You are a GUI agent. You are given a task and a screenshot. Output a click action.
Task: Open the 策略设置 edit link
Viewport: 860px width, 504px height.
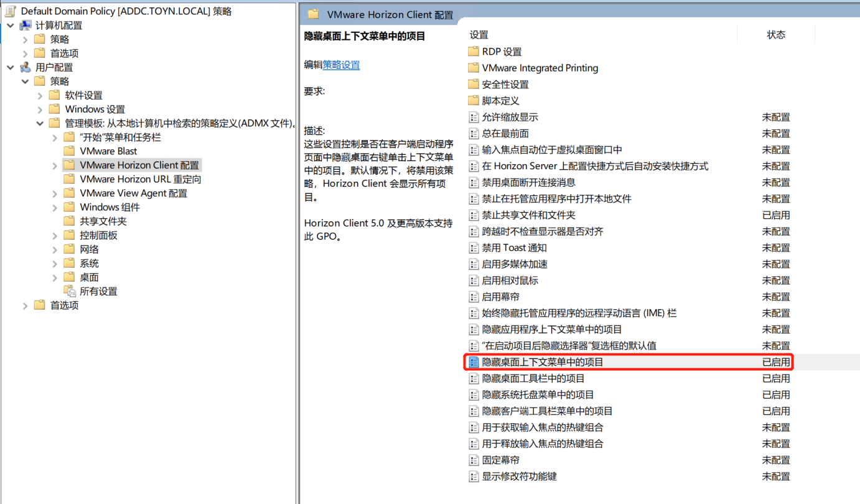pyautogui.click(x=341, y=65)
